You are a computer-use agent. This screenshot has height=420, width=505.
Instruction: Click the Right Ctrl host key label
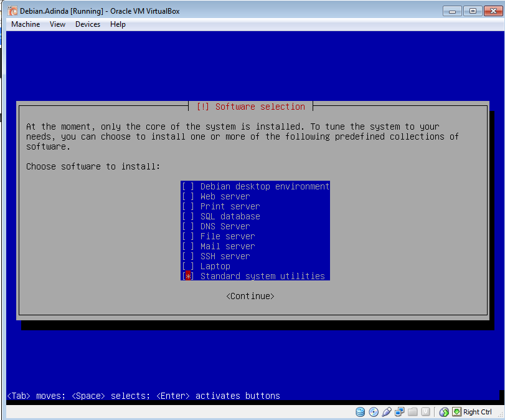(478, 412)
